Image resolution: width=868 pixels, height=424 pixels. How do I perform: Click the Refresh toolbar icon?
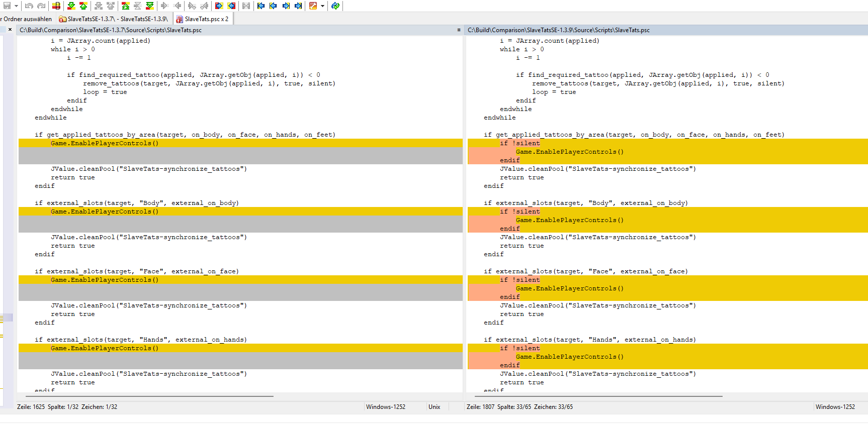click(335, 6)
